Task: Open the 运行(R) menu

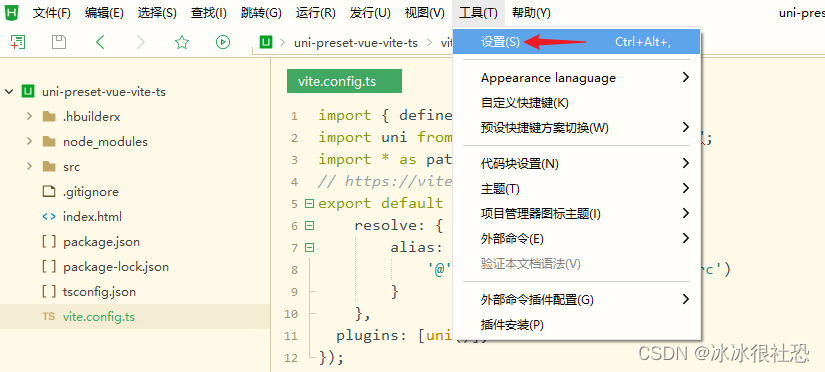Action: click(x=316, y=13)
